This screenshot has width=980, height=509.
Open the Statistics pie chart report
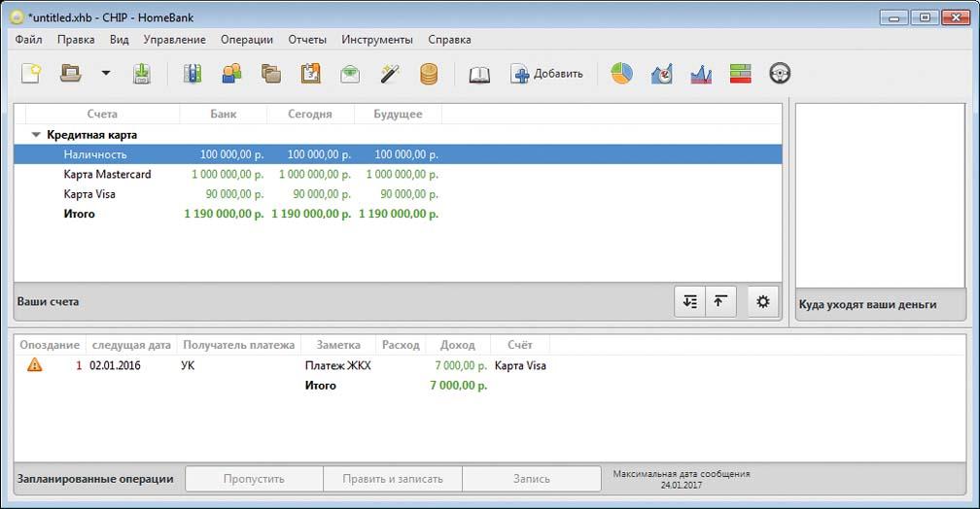pyautogui.click(x=621, y=74)
